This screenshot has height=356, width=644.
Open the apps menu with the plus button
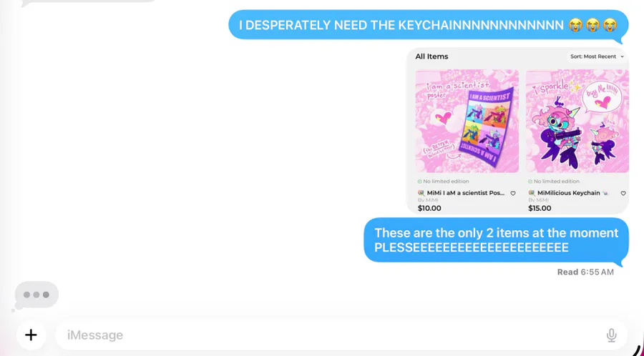pos(31,335)
